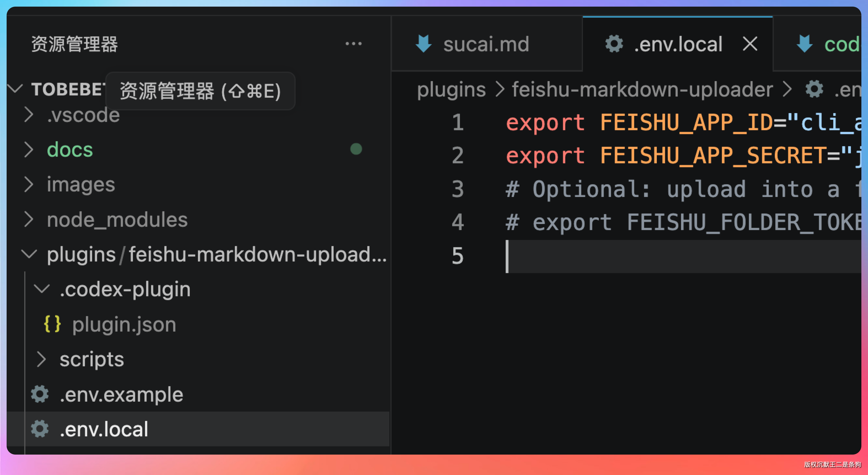Collapse the plugins/feishu-markdown-uploader folder
Image resolution: width=868 pixels, height=475 pixels.
click(29, 254)
